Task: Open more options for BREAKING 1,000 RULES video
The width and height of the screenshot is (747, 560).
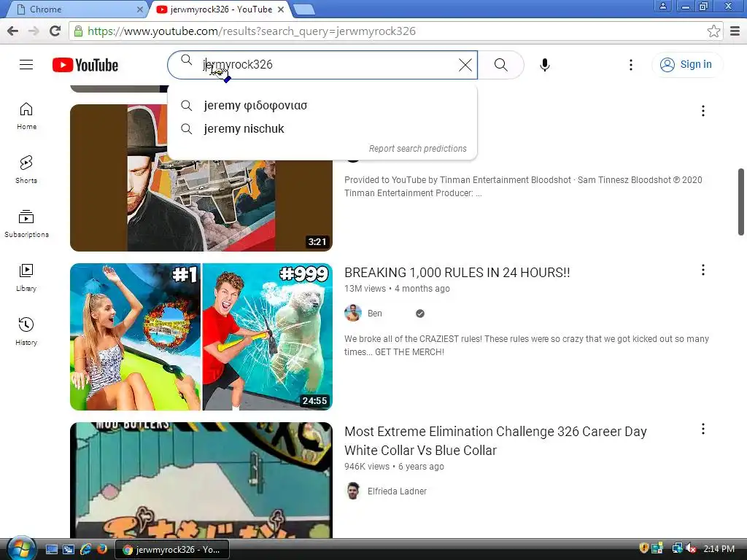Action: (703, 270)
